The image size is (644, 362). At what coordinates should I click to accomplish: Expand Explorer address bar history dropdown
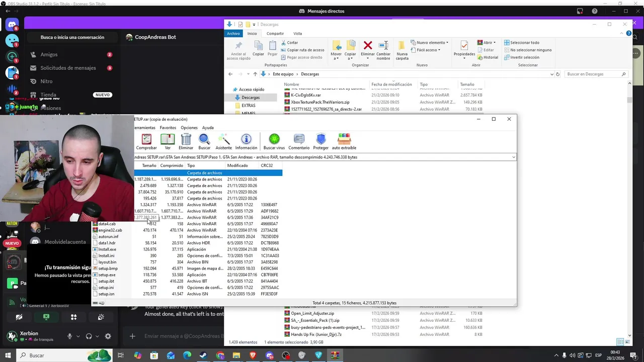551,74
